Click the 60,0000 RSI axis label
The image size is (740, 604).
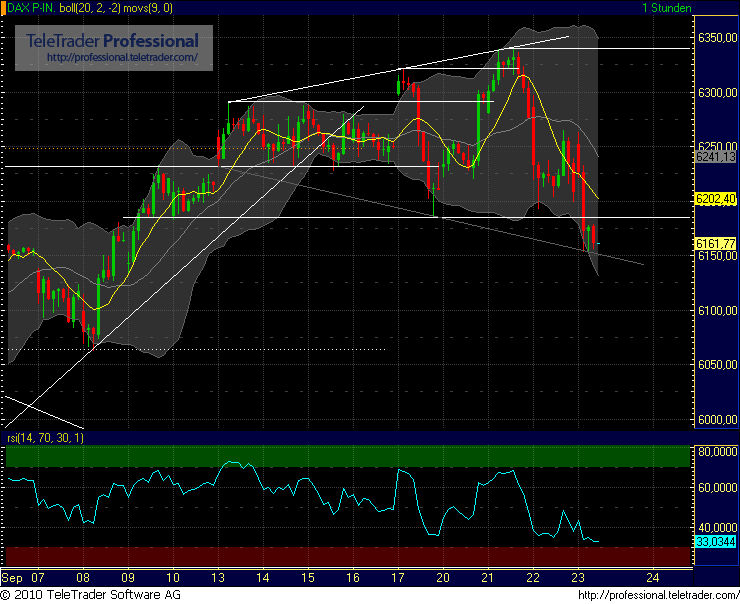[x=717, y=487]
